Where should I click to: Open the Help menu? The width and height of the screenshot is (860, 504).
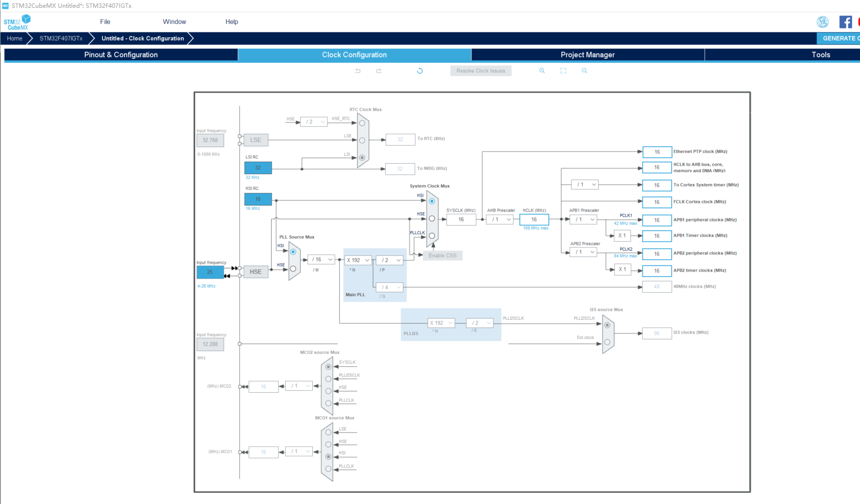tap(232, 22)
